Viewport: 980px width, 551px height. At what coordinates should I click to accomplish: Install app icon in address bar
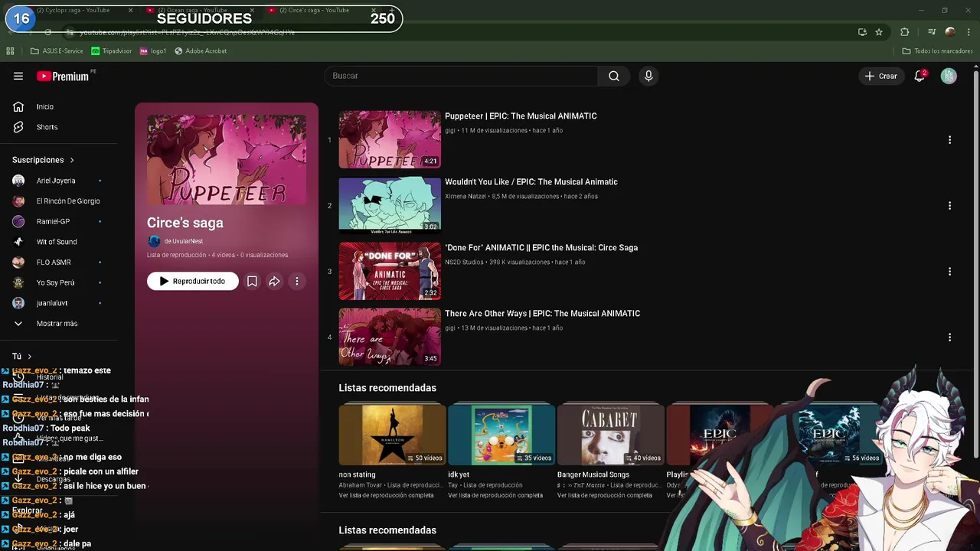[x=862, y=31]
